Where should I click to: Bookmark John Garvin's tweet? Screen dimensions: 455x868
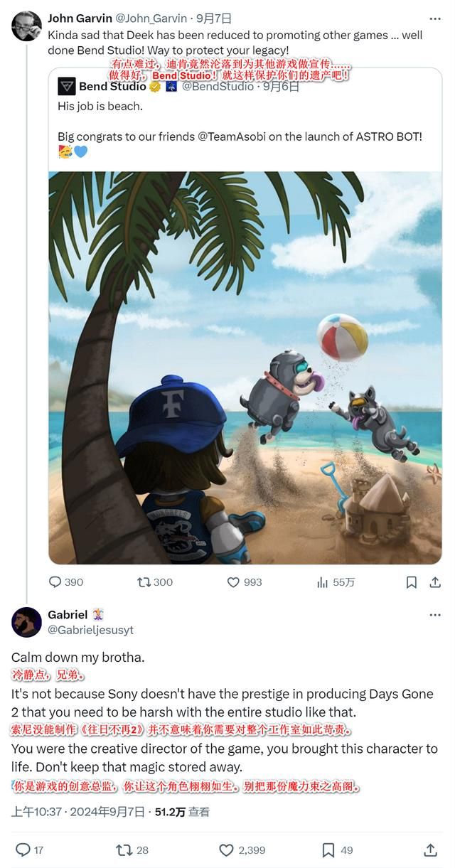[x=412, y=582]
